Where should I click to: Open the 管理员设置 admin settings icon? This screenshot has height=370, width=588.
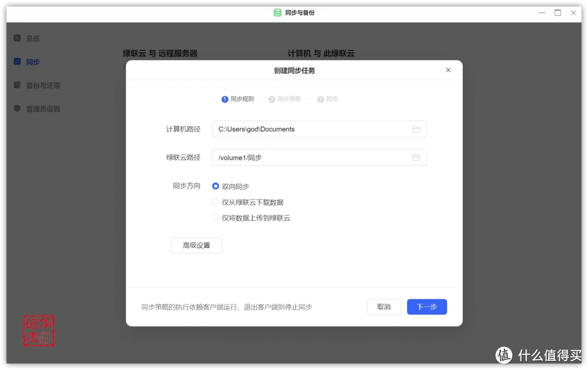coord(16,108)
